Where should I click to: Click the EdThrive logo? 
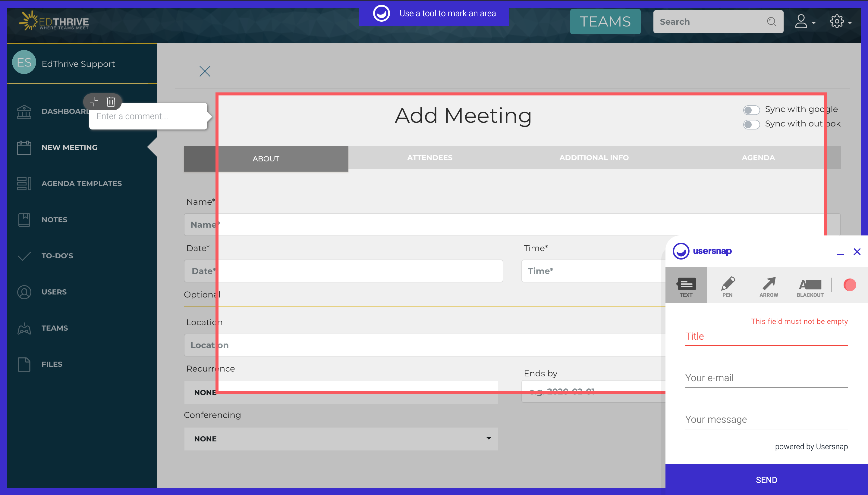point(54,21)
